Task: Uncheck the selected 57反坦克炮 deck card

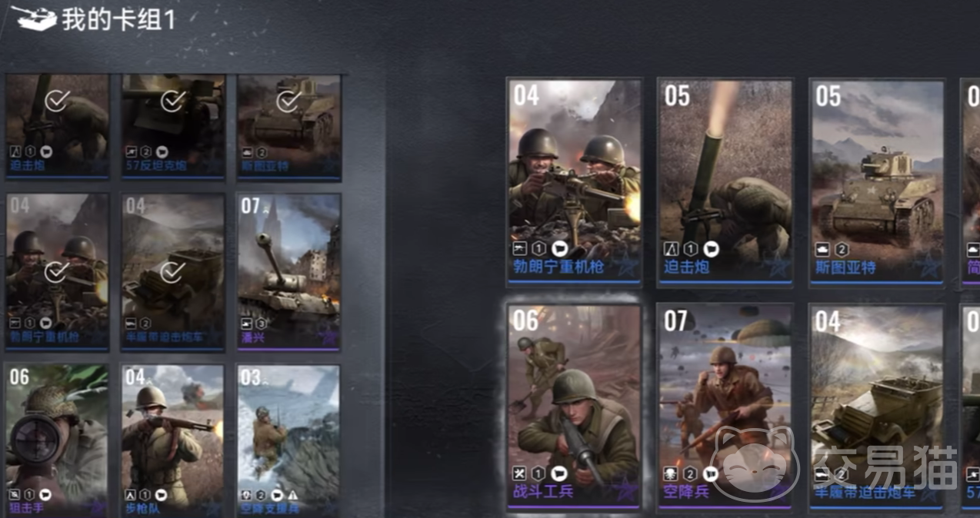Action: coord(172,101)
